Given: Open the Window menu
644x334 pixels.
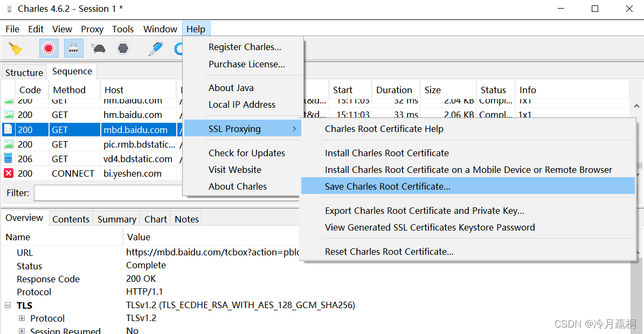Looking at the screenshot, I should pyautogui.click(x=160, y=29).
